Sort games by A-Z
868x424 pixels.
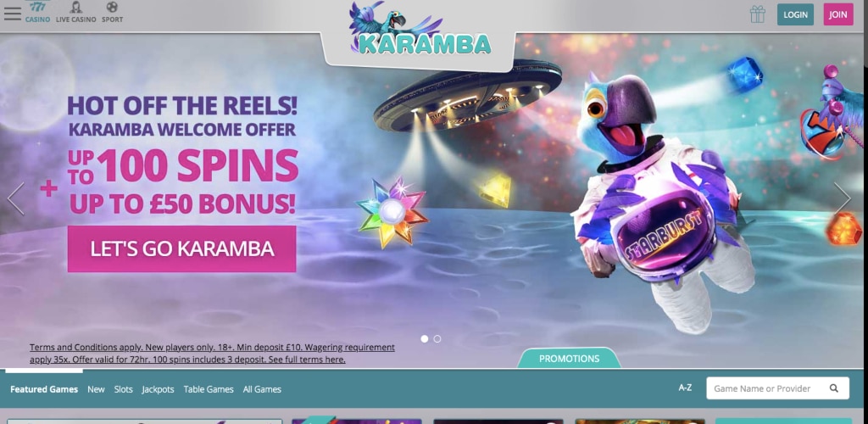[685, 388]
